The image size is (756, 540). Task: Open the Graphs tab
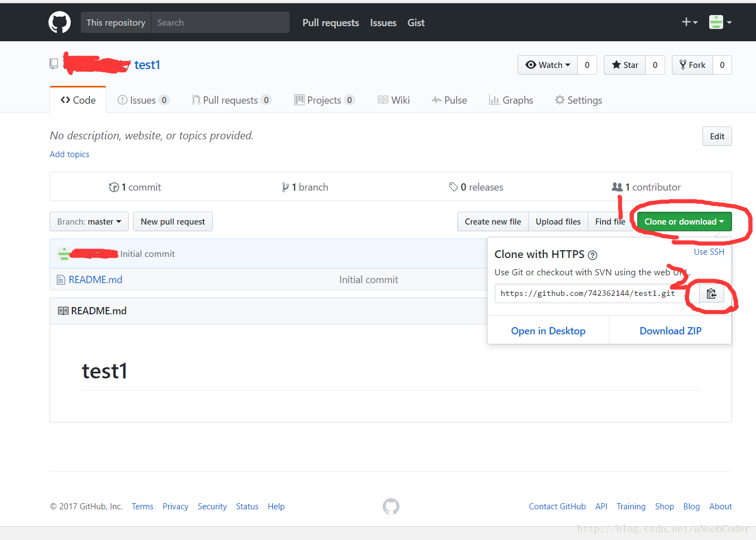click(511, 100)
